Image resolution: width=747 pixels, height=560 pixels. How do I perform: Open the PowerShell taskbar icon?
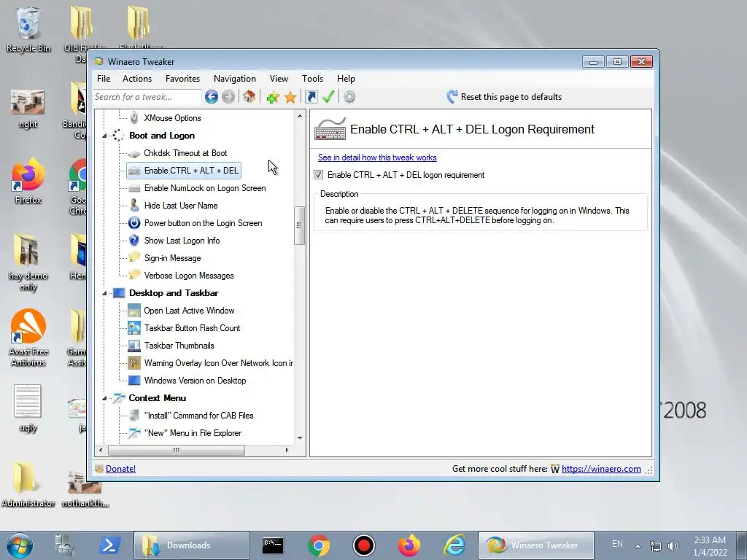point(109,545)
